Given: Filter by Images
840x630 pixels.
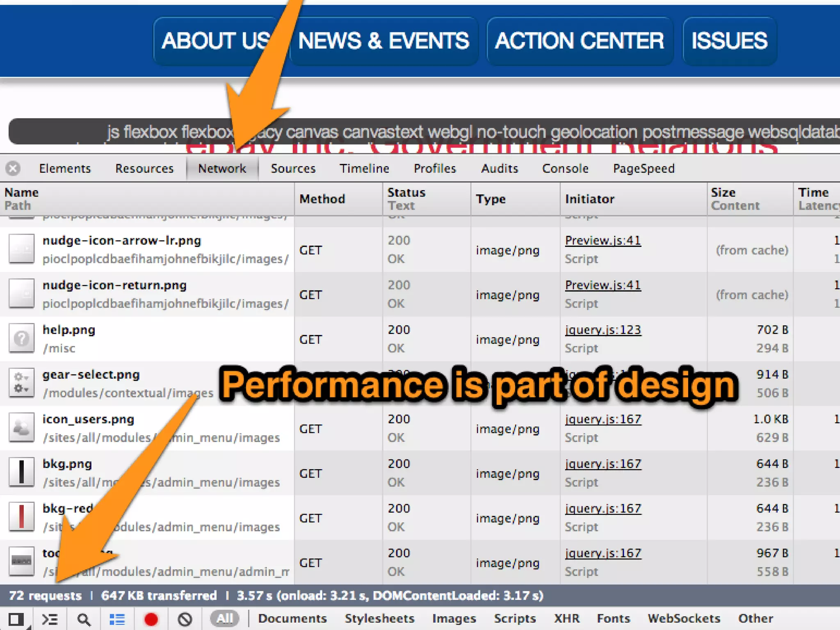Looking at the screenshot, I should (x=454, y=619).
